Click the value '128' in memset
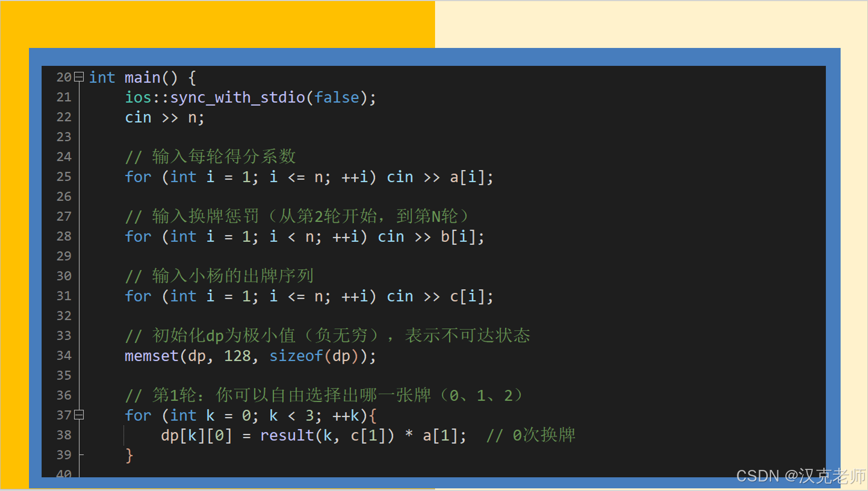 (238, 356)
